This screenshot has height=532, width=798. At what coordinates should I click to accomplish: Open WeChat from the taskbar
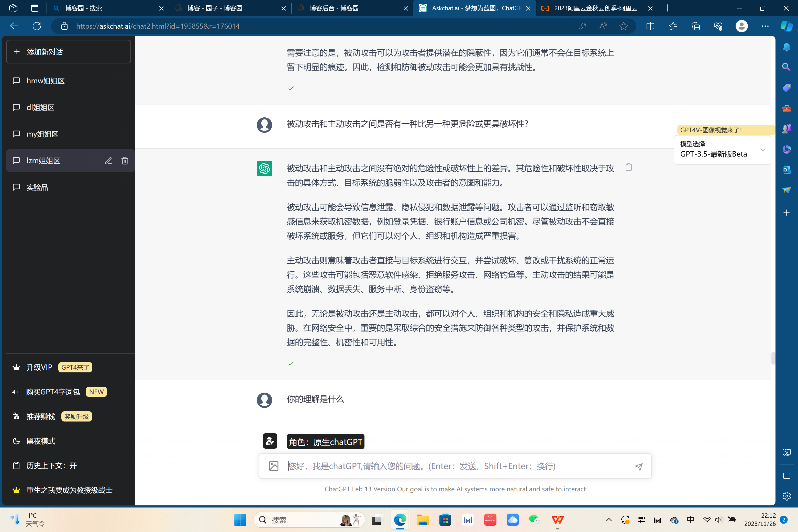click(x=535, y=520)
